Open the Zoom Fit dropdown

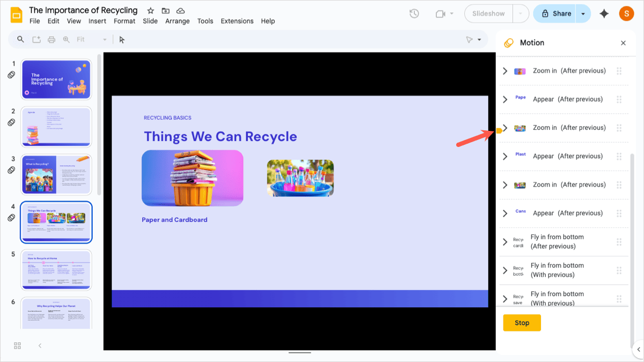click(x=92, y=40)
